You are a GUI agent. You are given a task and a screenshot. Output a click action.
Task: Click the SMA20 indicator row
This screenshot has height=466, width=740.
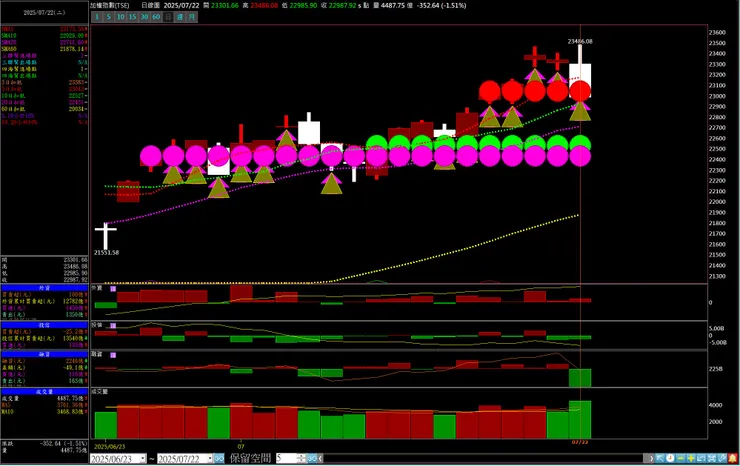[x=44, y=42]
